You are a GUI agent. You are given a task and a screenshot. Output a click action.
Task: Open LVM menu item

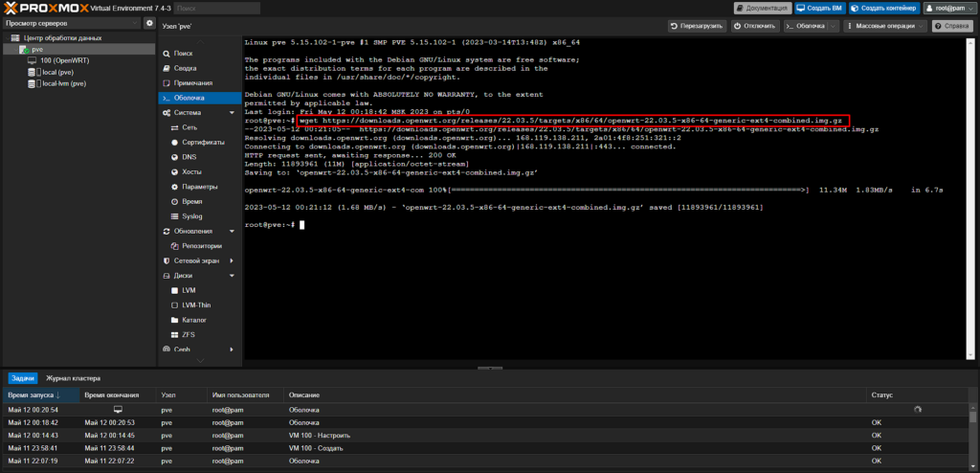point(189,291)
